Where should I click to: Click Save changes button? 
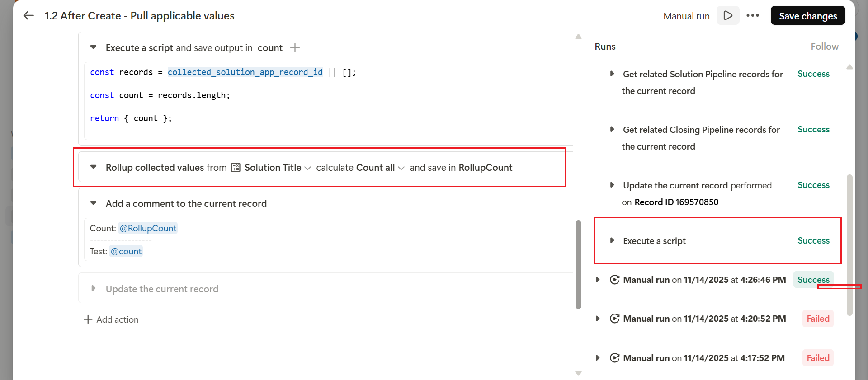click(807, 16)
